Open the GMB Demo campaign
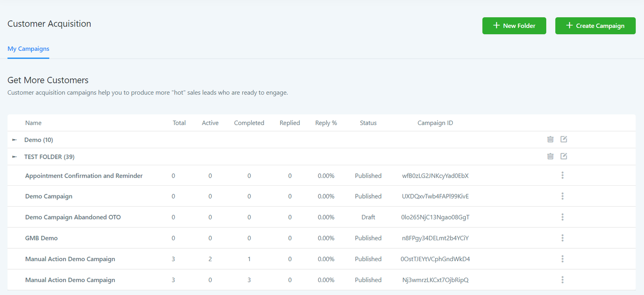The width and height of the screenshot is (644, 295). point(41,238)
